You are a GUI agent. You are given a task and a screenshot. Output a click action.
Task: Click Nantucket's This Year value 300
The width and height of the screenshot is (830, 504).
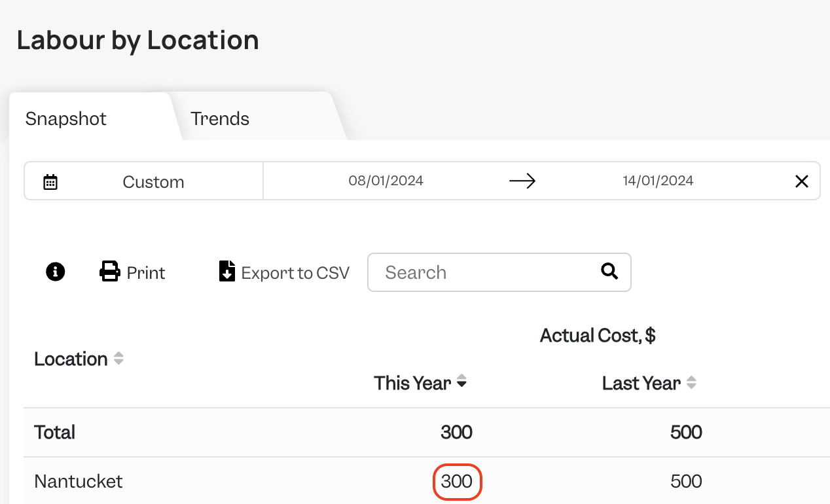point(457,482)
